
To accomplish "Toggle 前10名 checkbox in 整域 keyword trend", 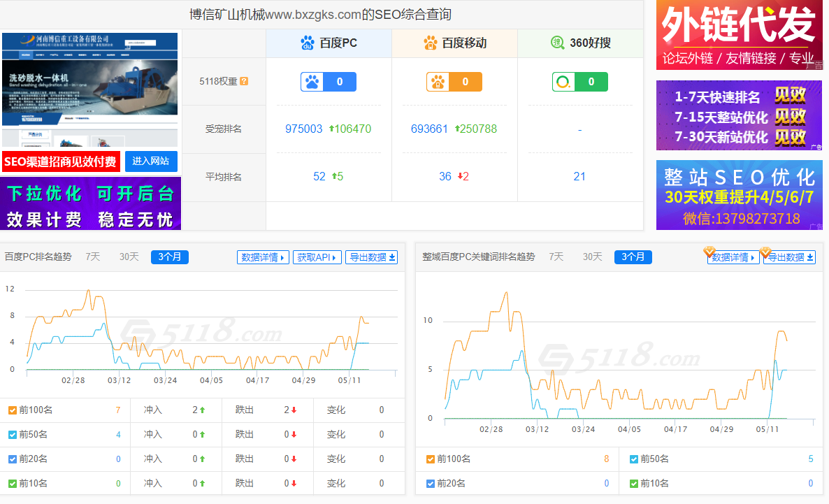I will (634, 483).
